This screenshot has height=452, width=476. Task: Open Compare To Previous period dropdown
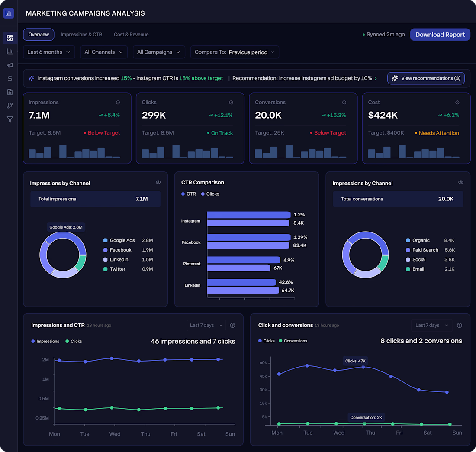pos(235,52)
